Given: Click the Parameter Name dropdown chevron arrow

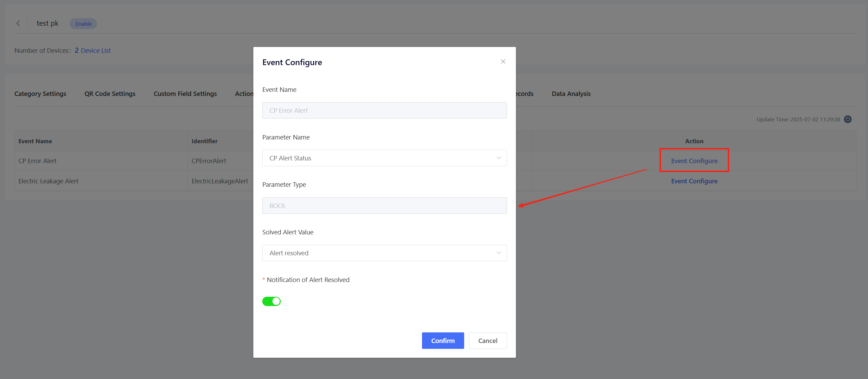Looking at the screenshot, I should point(498,158).
